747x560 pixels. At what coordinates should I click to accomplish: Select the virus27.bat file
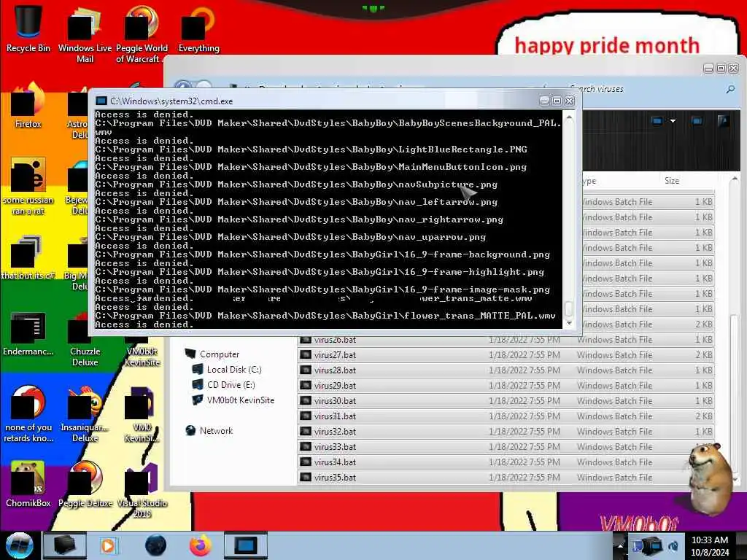(x=506, y=355)
